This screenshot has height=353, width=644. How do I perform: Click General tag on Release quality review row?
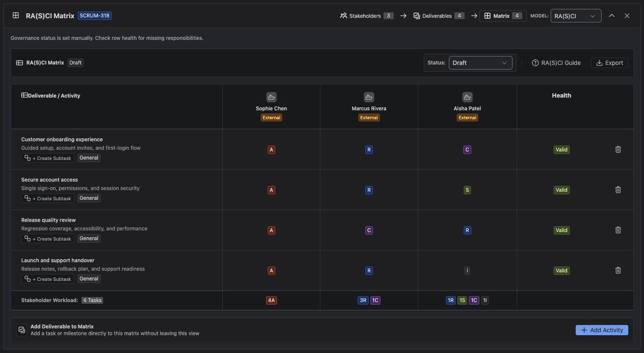tap(89, 238)
